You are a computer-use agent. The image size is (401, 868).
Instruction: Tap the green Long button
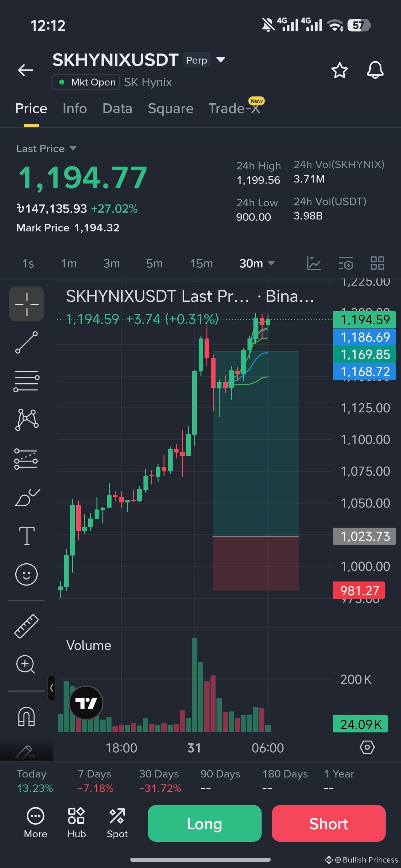[x=204, y=823]
